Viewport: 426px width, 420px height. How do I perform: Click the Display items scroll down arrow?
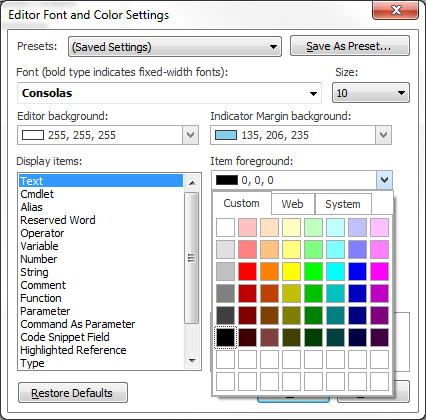coord(192,361)
